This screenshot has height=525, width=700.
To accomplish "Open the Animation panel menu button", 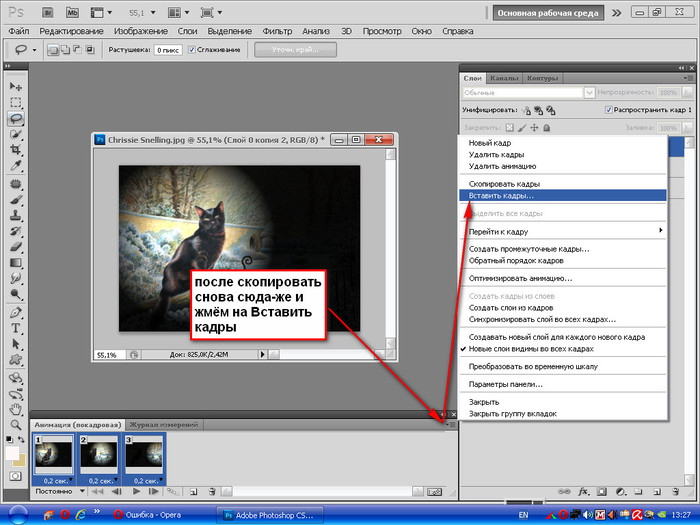I will pos(451,425).
